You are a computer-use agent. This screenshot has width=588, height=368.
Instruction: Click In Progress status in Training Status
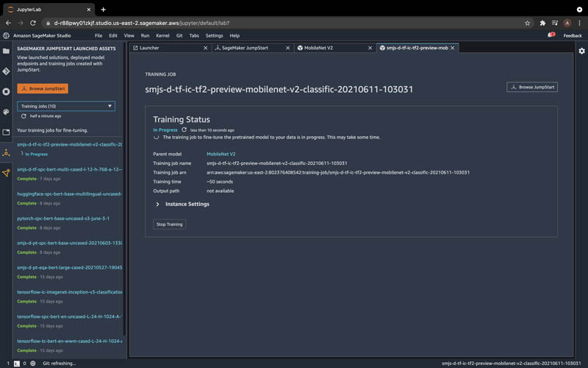(165, 130)
